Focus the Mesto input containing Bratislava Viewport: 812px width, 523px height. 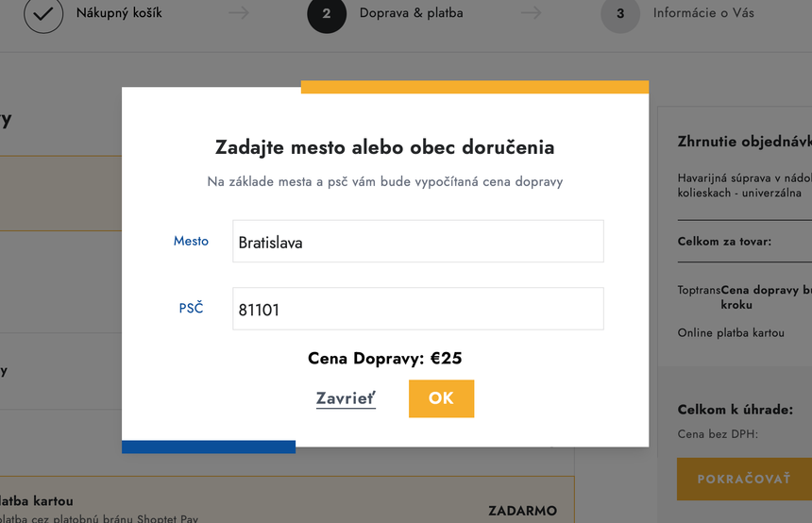click(417, 242)
